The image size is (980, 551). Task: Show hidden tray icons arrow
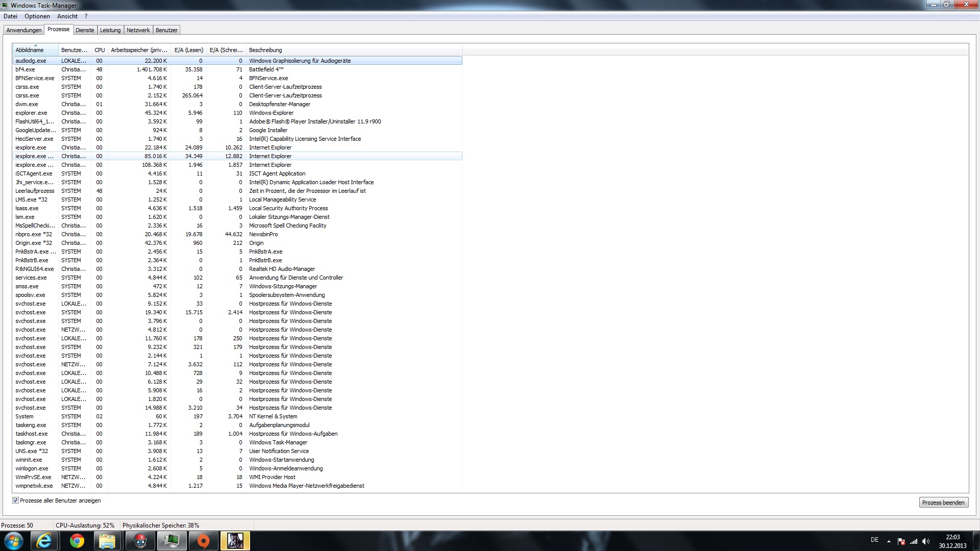tap(889, 541)
